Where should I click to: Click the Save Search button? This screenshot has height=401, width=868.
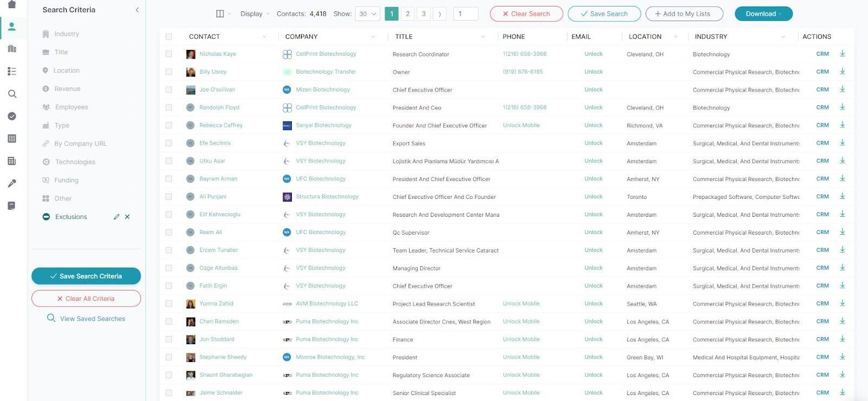(604, 14)
